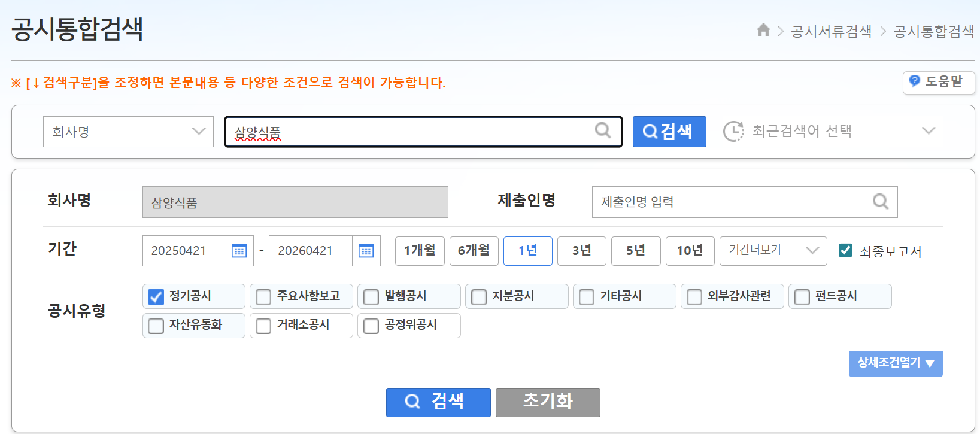The image size is (980, 434).
Task: Open 공시서류검색 breadcrumb link
Action: tap(831, 31)
